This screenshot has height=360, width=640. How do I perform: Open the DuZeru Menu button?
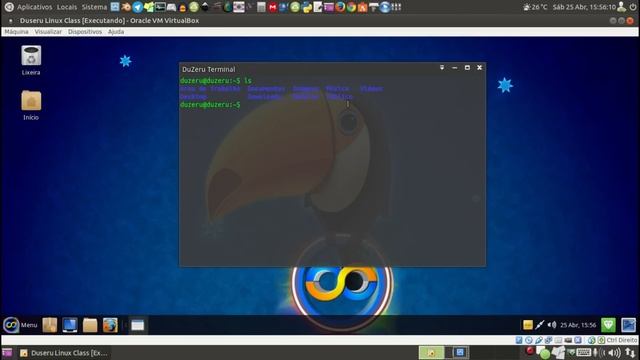(x=20, y=325)
